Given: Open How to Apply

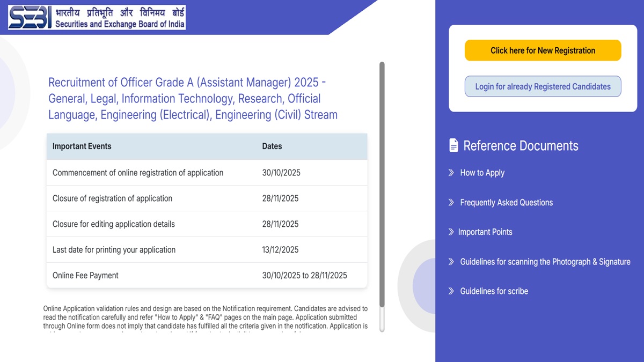Looking at the screenshot, I should 482,172.
